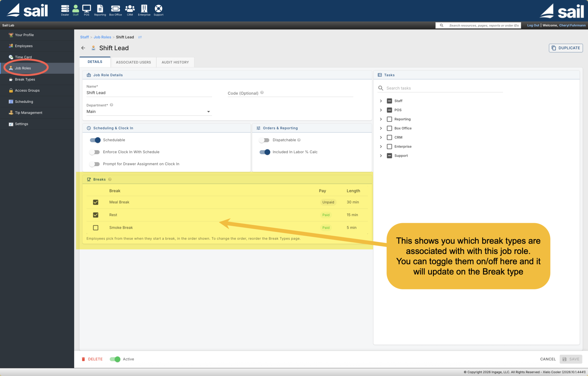The height and width of the screenshot is (376, 588).
Task: Click the help icon next to Breaks
Action: (110, 179)
